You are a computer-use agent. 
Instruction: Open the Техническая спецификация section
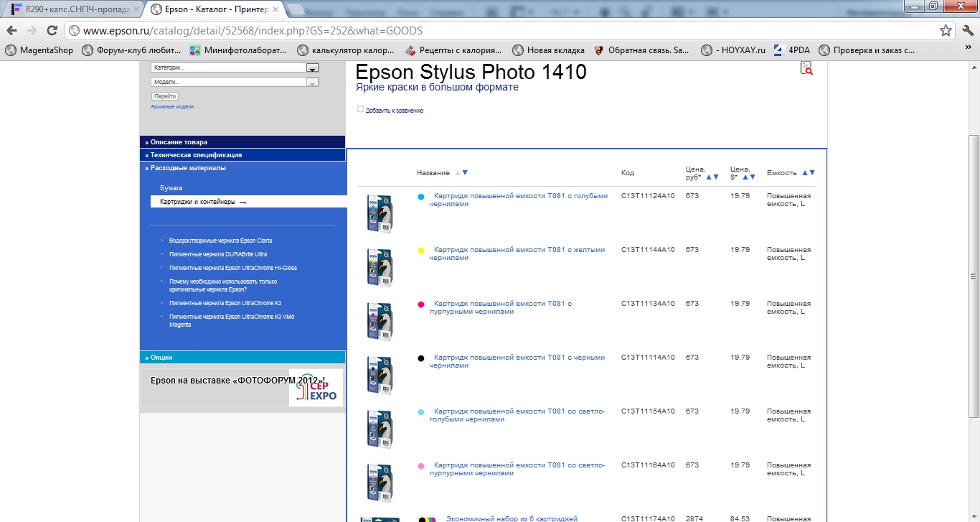click(x=242, y=155)
